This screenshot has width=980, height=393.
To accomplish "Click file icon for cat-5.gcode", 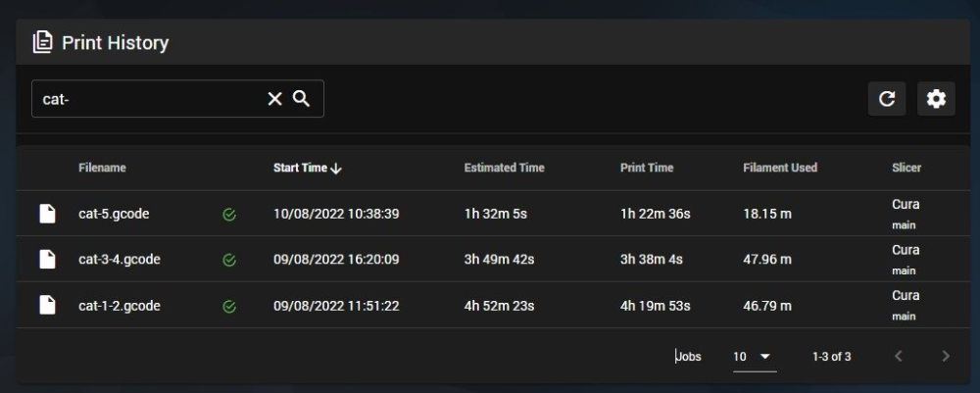I will pos(47,214).
